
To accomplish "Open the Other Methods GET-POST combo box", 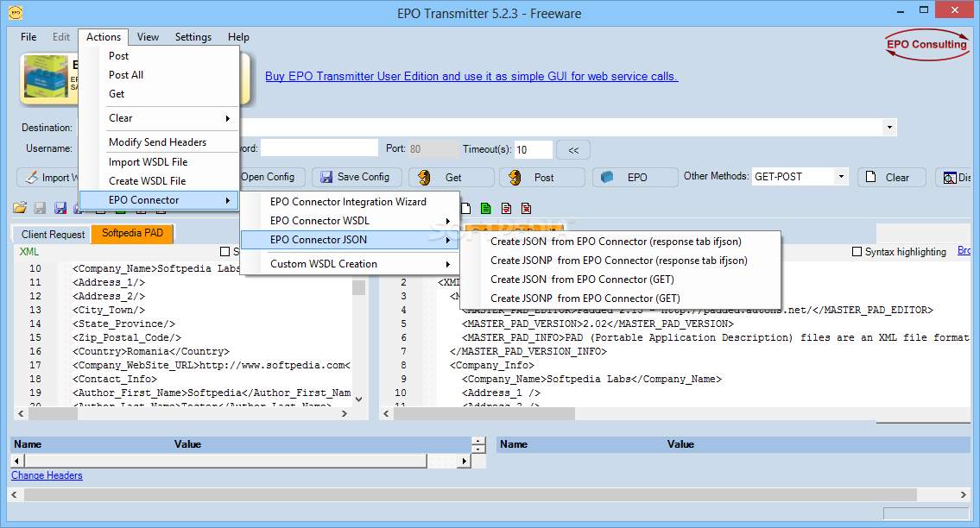I will click(800, 177).
